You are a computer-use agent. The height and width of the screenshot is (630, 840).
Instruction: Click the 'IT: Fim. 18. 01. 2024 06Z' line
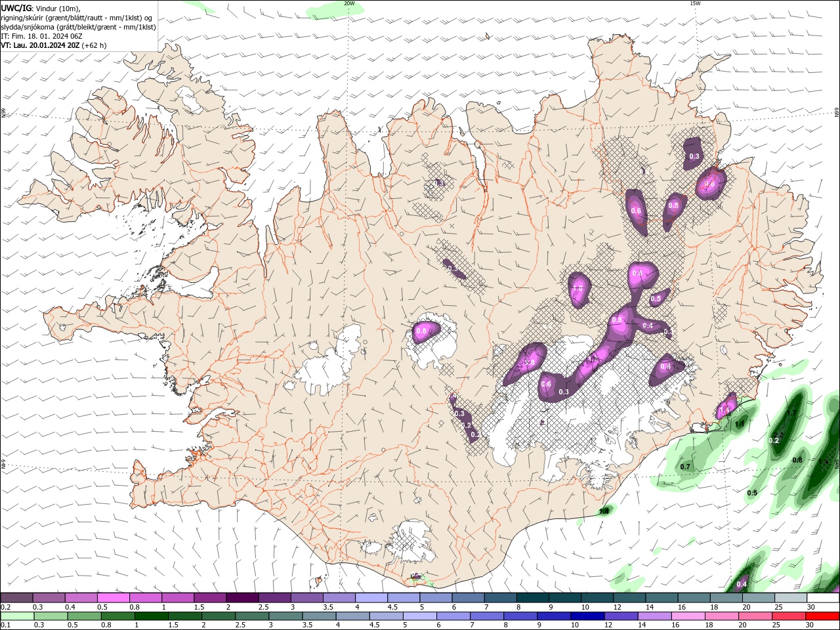[x=41, y=36]
